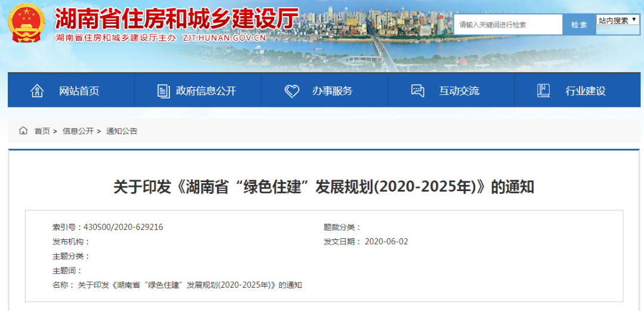Click the heart icon beside 办事服务
Viewport: 644px width, 311px height.
[292, 91]
